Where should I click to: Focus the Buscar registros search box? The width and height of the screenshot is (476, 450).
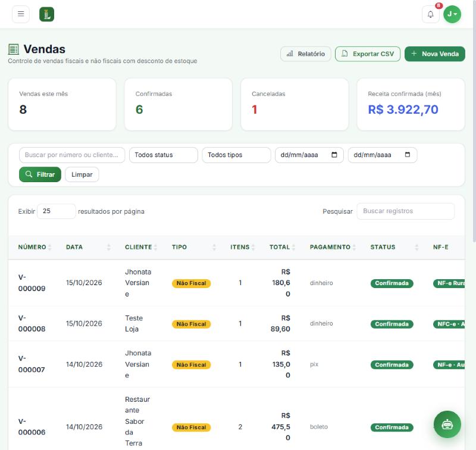[x=406, y=211]
